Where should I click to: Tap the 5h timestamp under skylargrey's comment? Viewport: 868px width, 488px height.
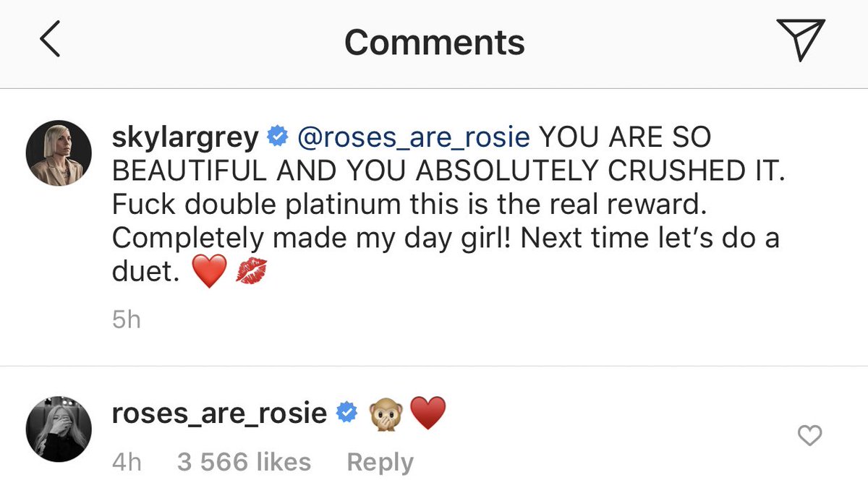click(x=127, y=320)
